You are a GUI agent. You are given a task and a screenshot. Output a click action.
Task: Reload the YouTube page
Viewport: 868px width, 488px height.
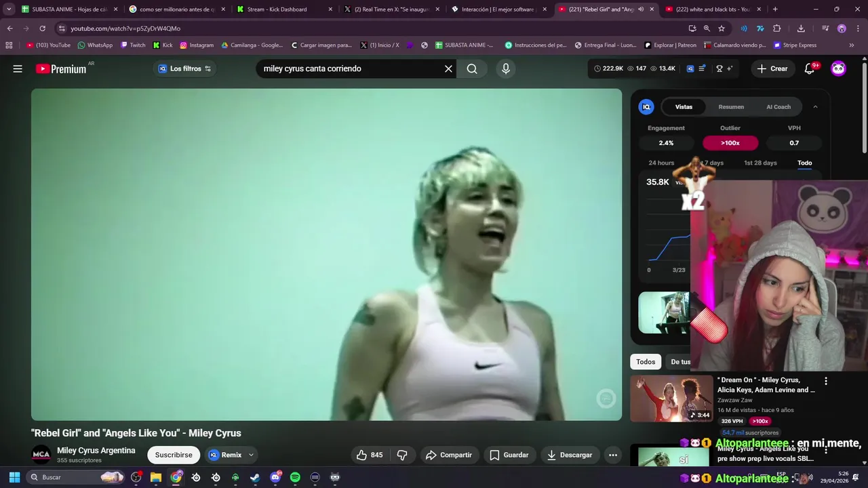coord(42,28)
